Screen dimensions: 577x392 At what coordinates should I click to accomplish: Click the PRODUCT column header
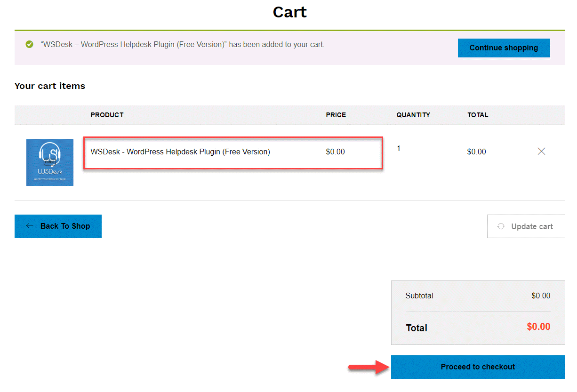107,115
